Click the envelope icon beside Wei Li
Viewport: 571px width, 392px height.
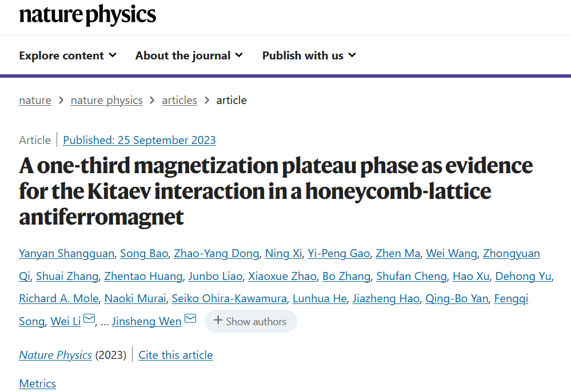[89, 319]
